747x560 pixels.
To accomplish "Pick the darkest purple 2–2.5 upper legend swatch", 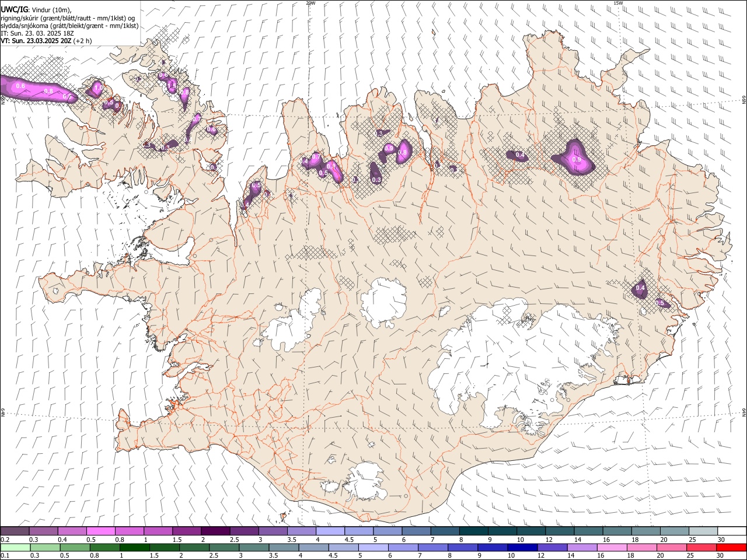I will pyautogui.click(x=215, y=531).
